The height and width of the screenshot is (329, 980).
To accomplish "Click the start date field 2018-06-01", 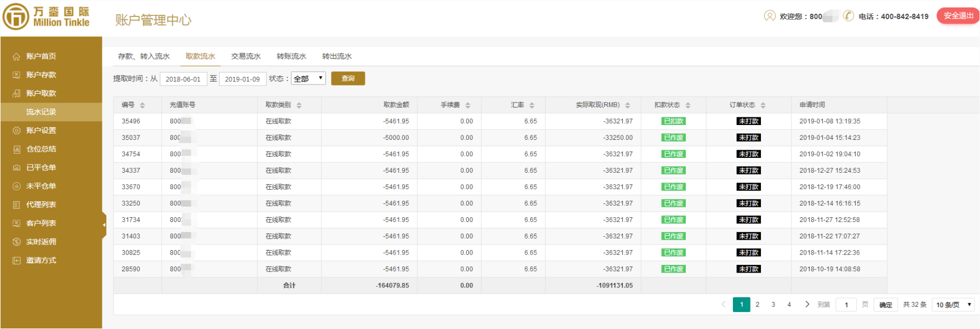I will point(183,79).
